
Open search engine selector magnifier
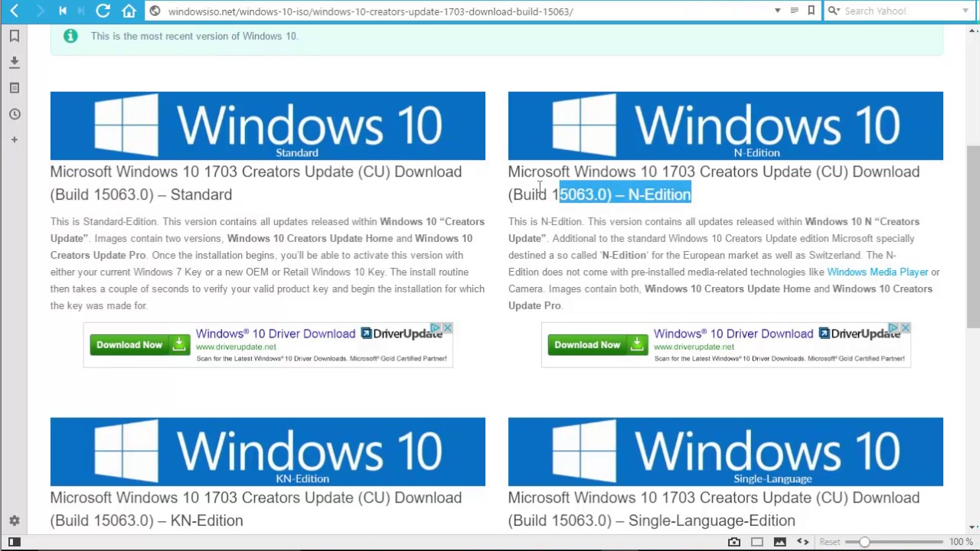(x=834, y=11)
